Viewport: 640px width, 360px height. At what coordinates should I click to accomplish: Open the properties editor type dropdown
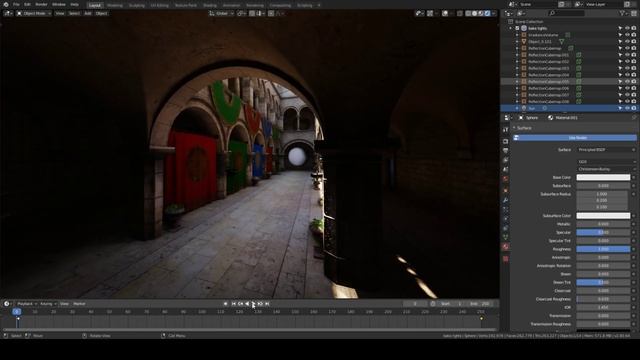tap(507, 118)
